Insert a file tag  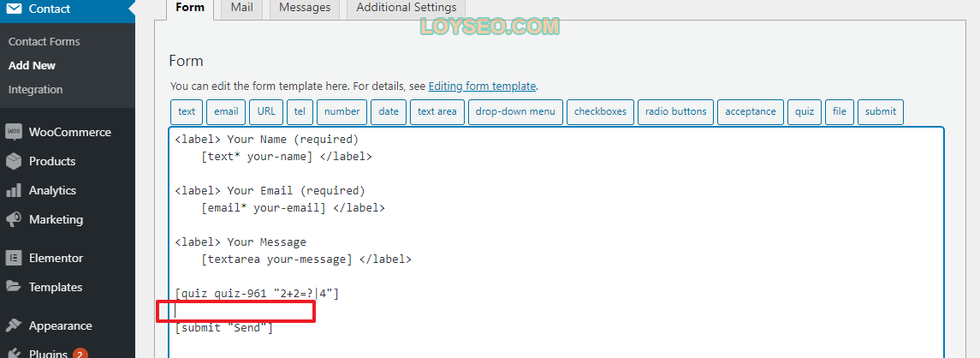(840, 111)
